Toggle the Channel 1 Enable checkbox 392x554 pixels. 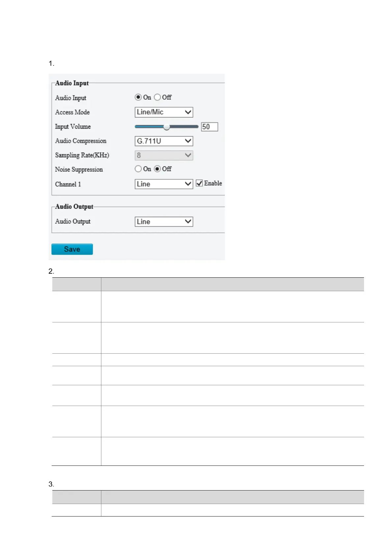(x=199, y=183)
